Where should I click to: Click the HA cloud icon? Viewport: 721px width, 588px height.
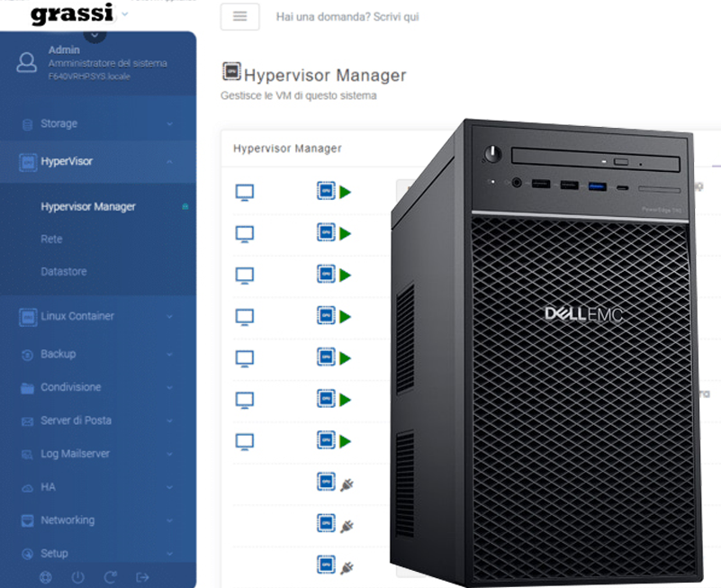(x=28, y=488)
